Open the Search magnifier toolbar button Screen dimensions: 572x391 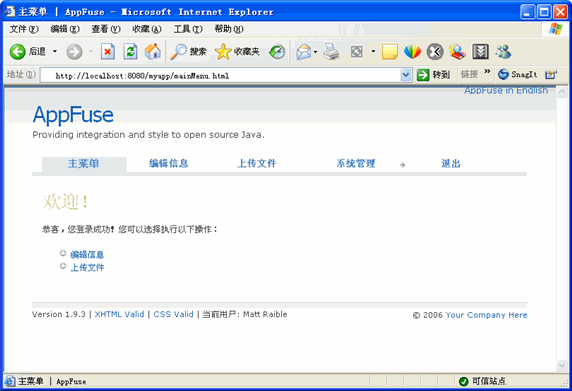tap(189, 52)
